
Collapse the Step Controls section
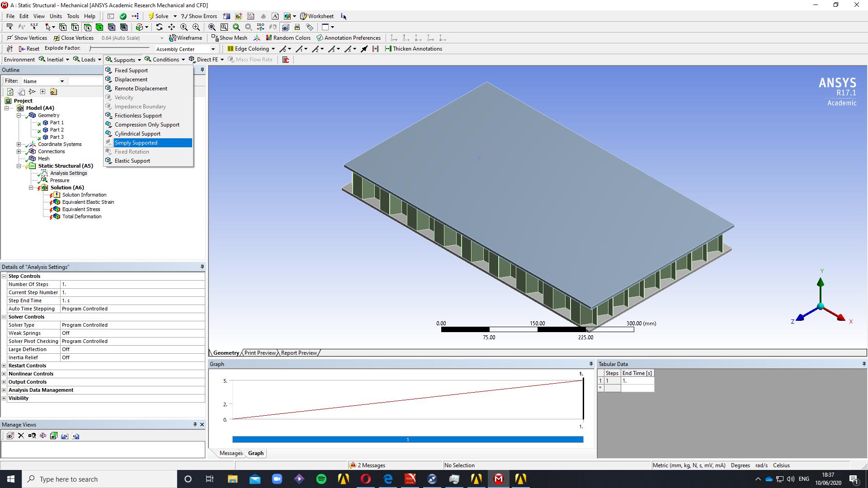tap(4, 276)
